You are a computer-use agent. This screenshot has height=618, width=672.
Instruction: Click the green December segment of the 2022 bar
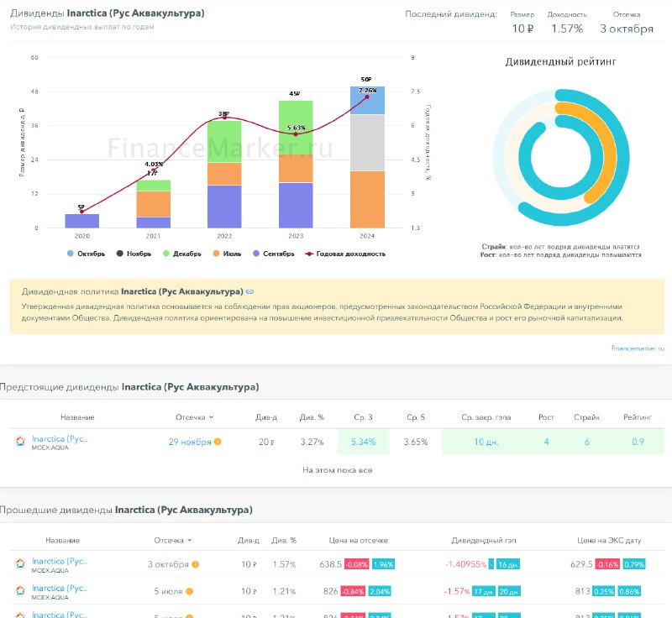pos(224,142)
